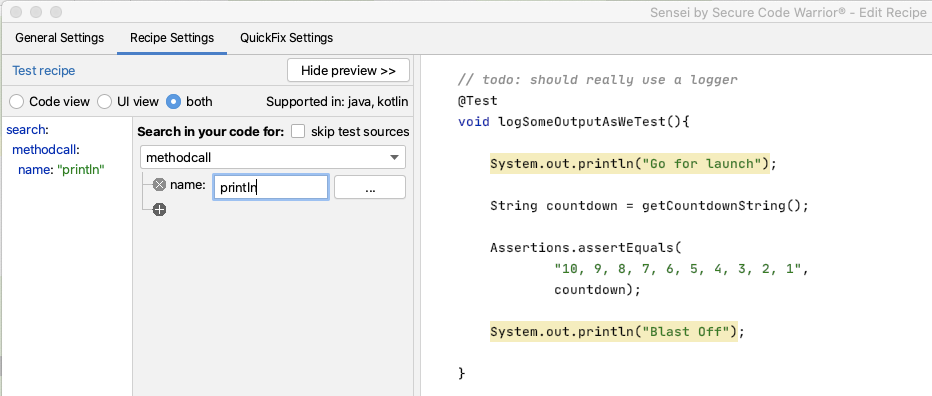Viewport: 932px width, 396px height.
Task: Open the Test recipe link
Action: pyautogui.click(x=44, y=71)
